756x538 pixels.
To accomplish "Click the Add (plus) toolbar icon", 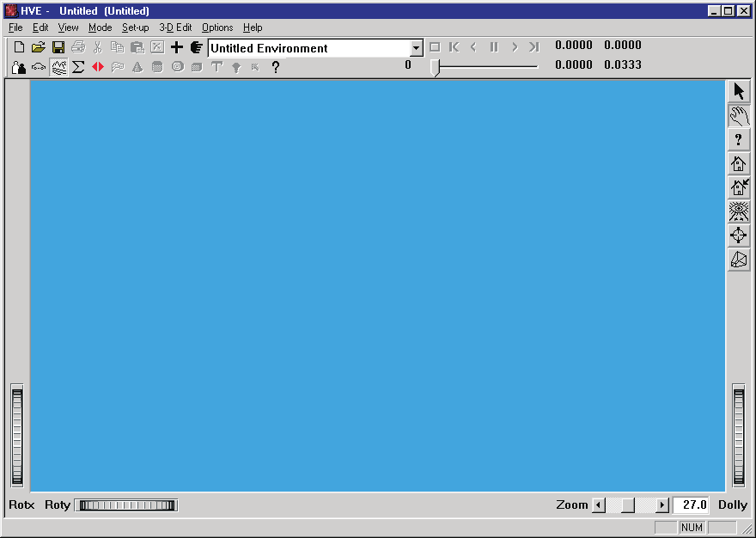I will point(177,47).
